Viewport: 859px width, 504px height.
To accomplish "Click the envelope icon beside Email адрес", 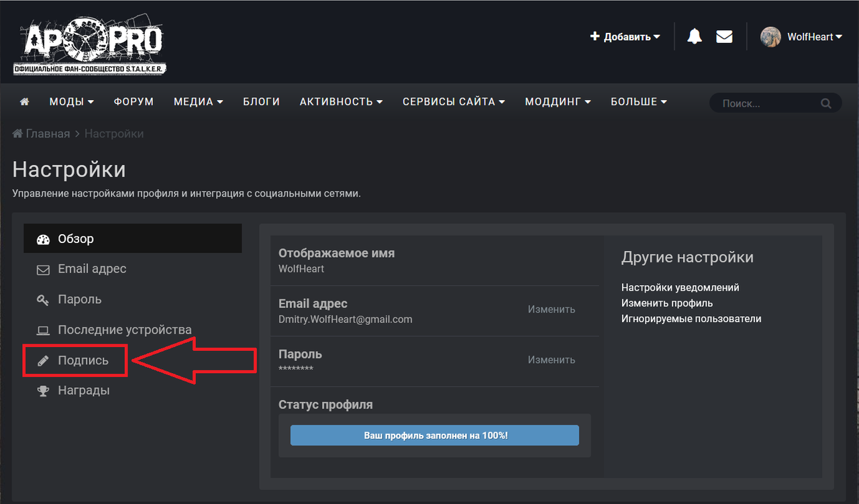I will 43,270.
